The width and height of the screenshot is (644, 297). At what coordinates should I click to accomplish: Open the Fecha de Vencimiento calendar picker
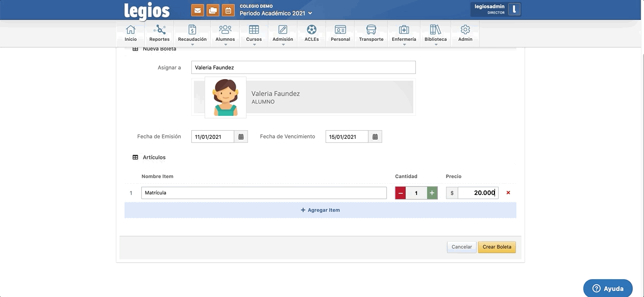pyautogui.click(x=375, y=137)
